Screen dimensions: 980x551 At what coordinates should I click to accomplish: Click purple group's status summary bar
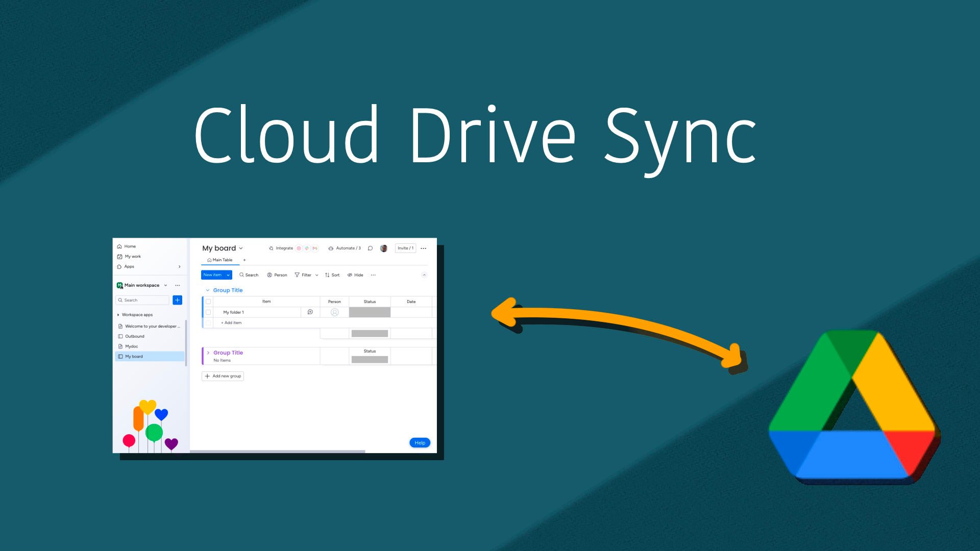tap(370, 360)
